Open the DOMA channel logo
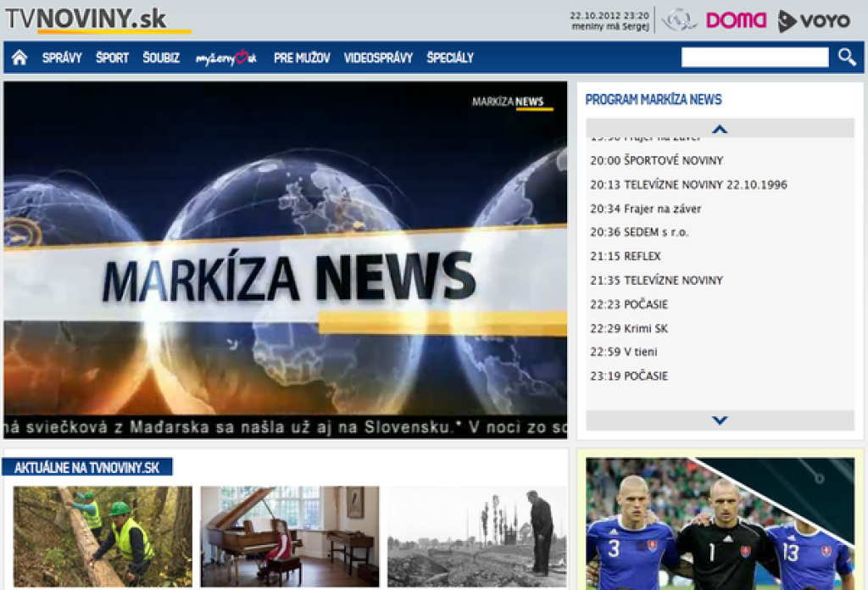Screen dimensions: 868x590 tap(736, 20)
